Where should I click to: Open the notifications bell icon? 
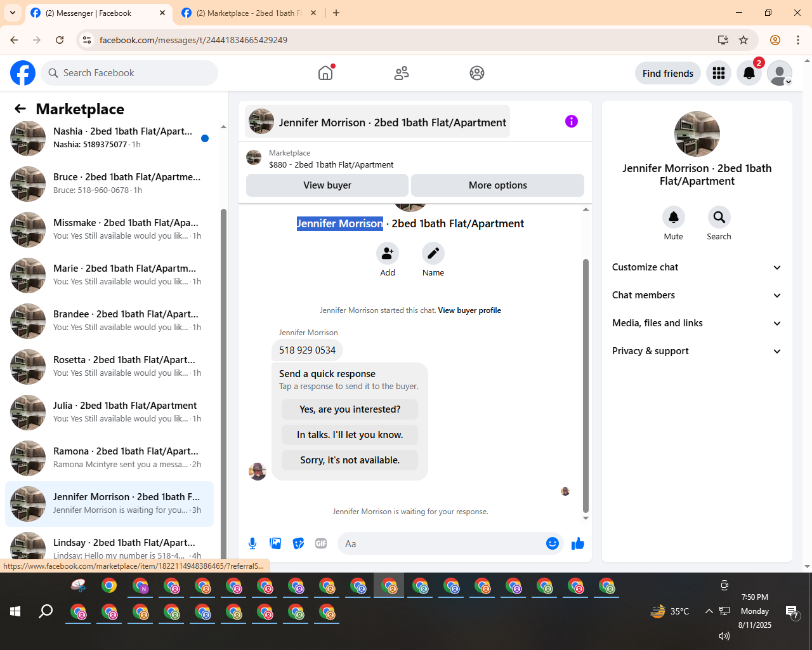point(749,73)
